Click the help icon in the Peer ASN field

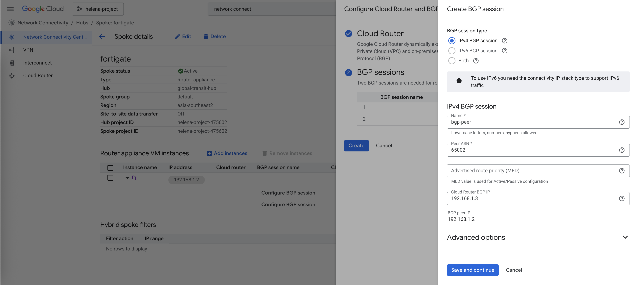[x=622, y=150]
